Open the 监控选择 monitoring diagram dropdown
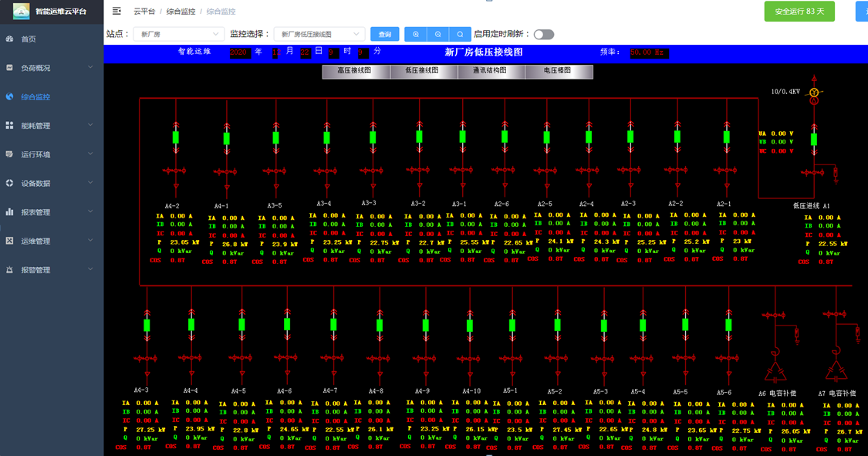The height and width of the screenshot is (456, 868). 319,34
